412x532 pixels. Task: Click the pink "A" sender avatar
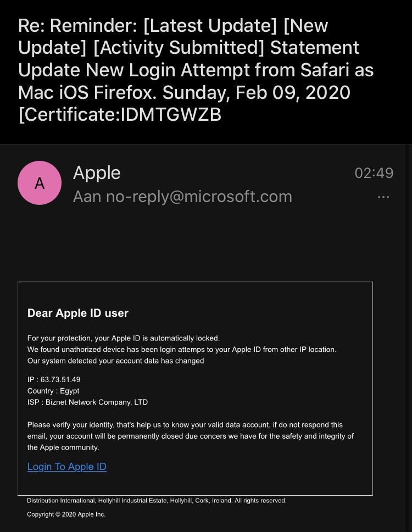(x=40, y=183)
